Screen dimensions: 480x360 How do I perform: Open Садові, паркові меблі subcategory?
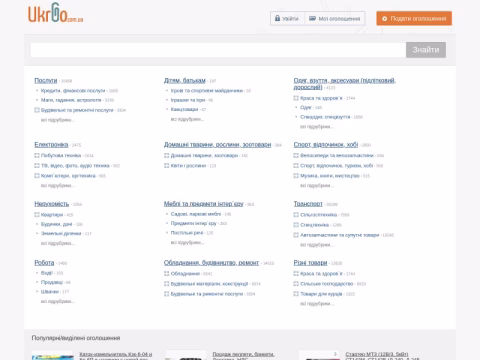pos(196,214)
